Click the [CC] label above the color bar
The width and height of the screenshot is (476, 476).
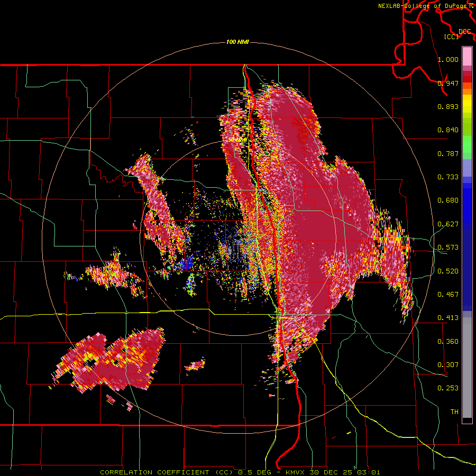point(452,36)
